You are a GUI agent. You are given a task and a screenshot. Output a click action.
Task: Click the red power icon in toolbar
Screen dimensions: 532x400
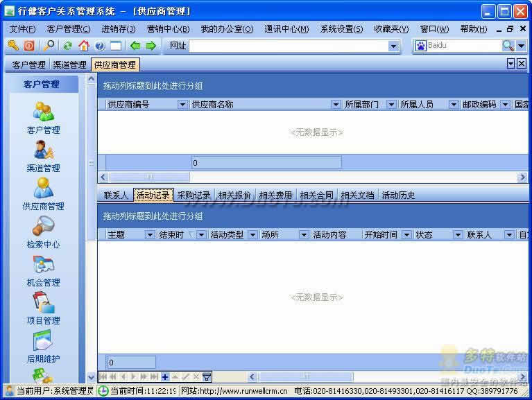click(x=29, y=46)
